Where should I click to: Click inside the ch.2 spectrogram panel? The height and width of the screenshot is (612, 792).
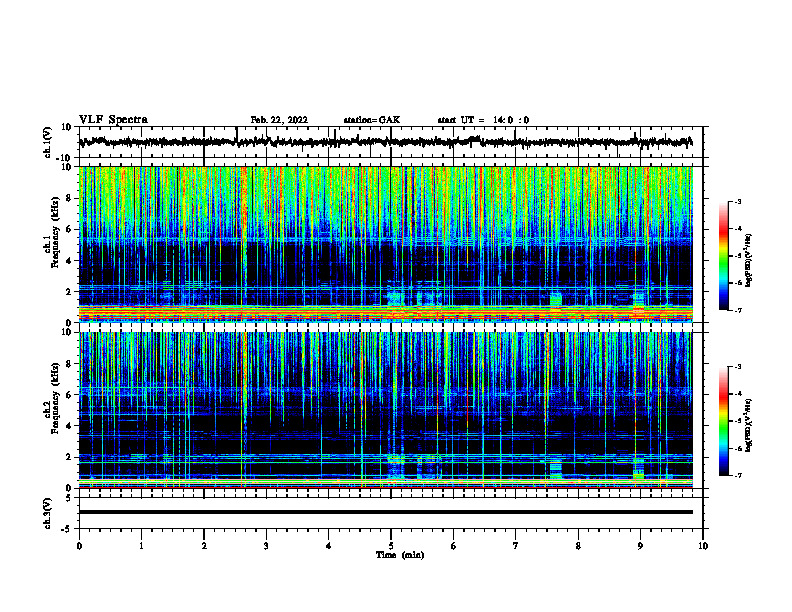(385, 410)
